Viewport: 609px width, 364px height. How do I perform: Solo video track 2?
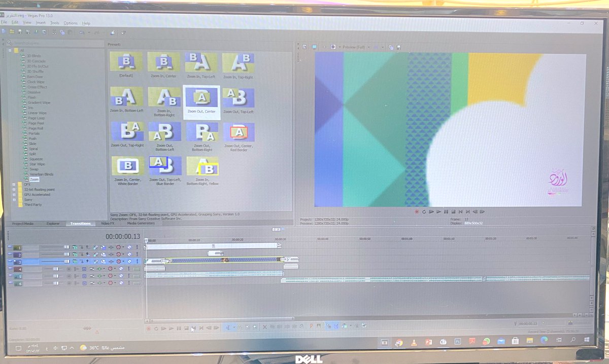click(x=137, y=254)
